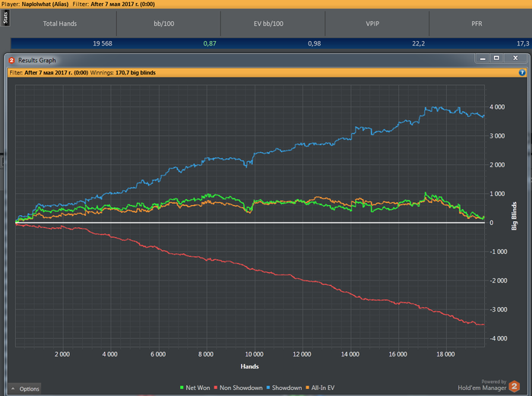
Task: Click the blue Showdown color square
Action: point(268,388)
